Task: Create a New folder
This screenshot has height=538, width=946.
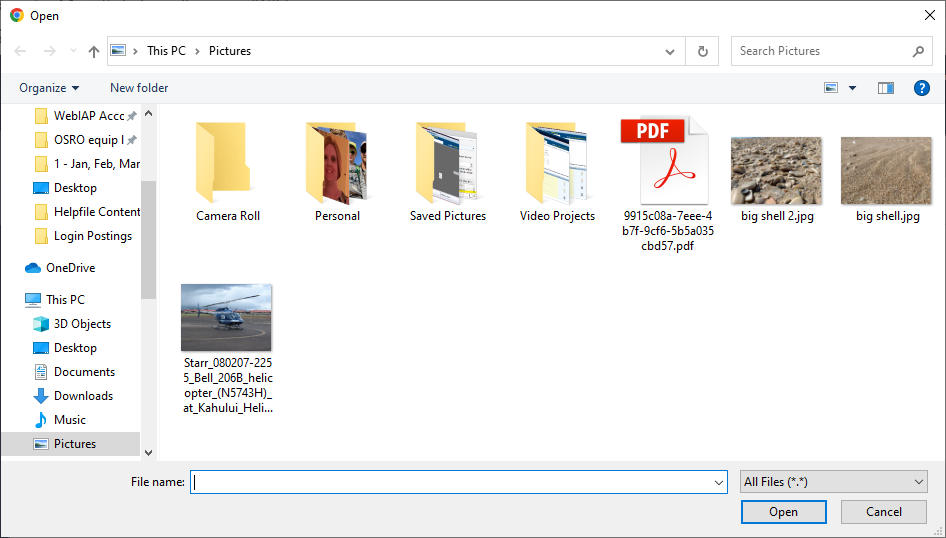Action: 139,88
